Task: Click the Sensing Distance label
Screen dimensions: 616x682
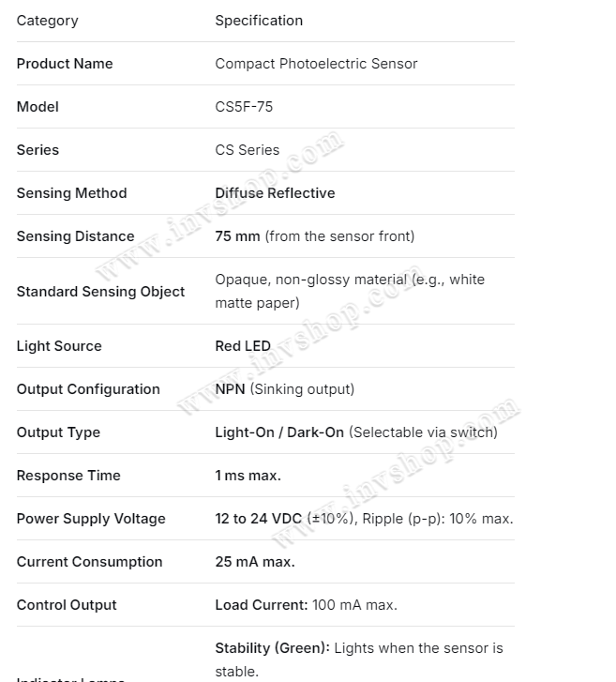Action: pyautogui.click(x=76, y=236)
